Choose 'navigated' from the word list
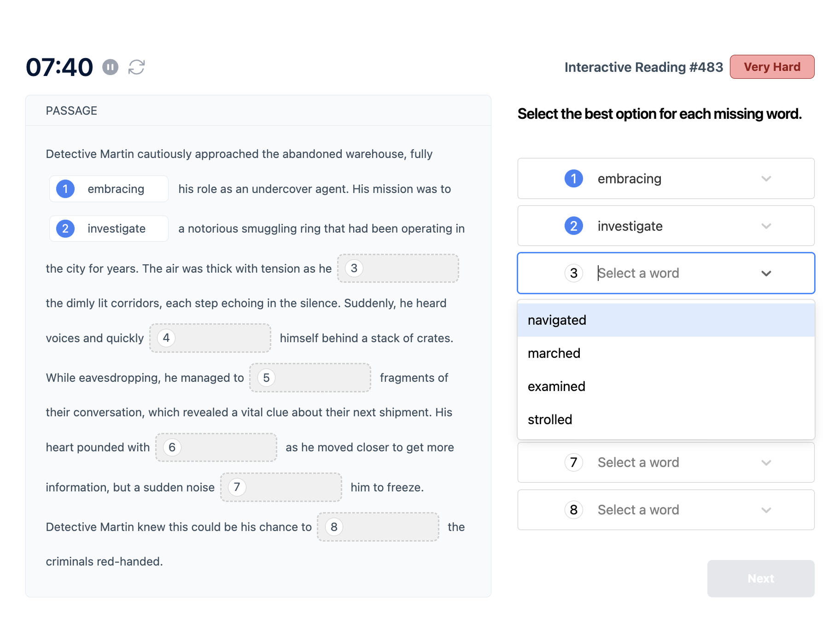 (x=666, y=320)
